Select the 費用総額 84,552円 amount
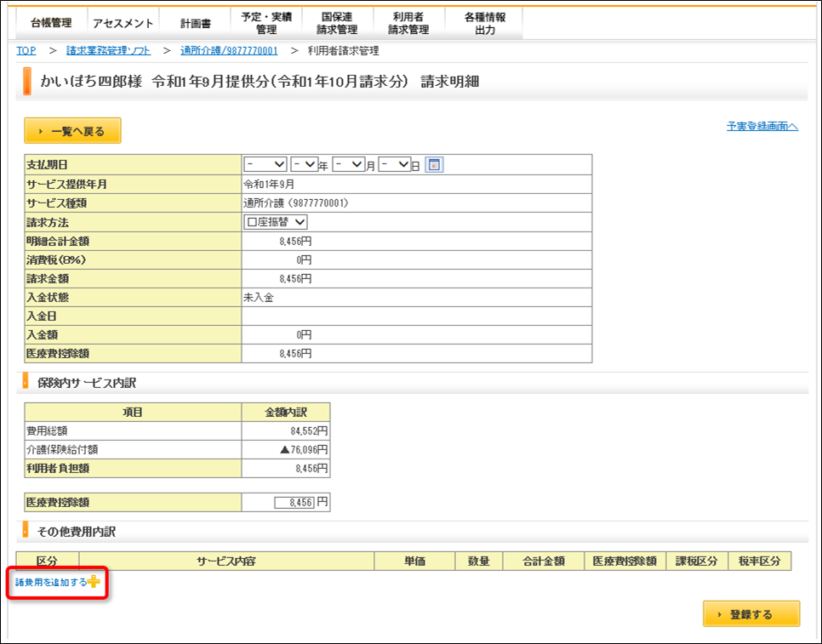822x644 pixels. click(x=309, y=431)
